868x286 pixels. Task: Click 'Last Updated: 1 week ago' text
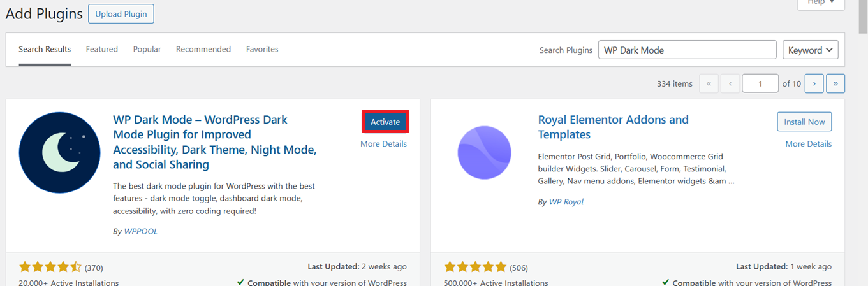tap(784, 267)
